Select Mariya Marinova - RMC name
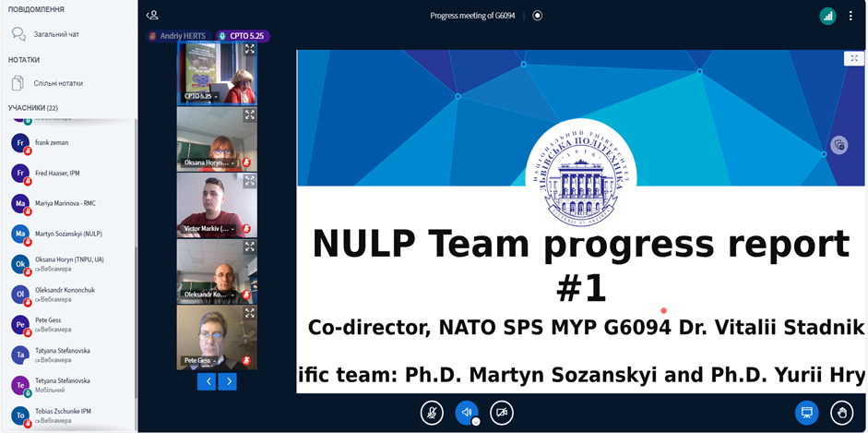This screenshot has width=868, height=433. coord(65,204)
